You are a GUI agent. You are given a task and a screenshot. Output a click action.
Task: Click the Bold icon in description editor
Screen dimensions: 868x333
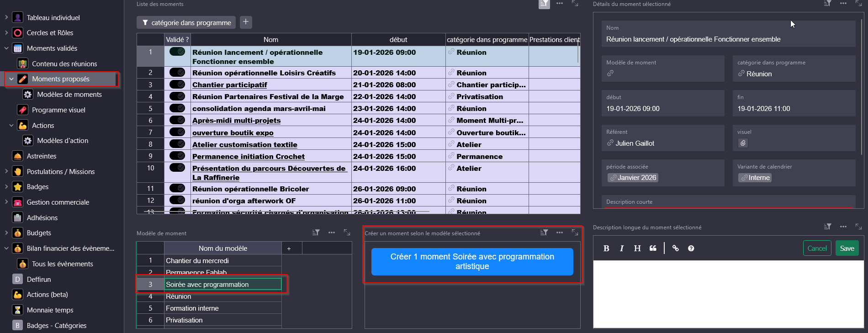click(606, 248)
